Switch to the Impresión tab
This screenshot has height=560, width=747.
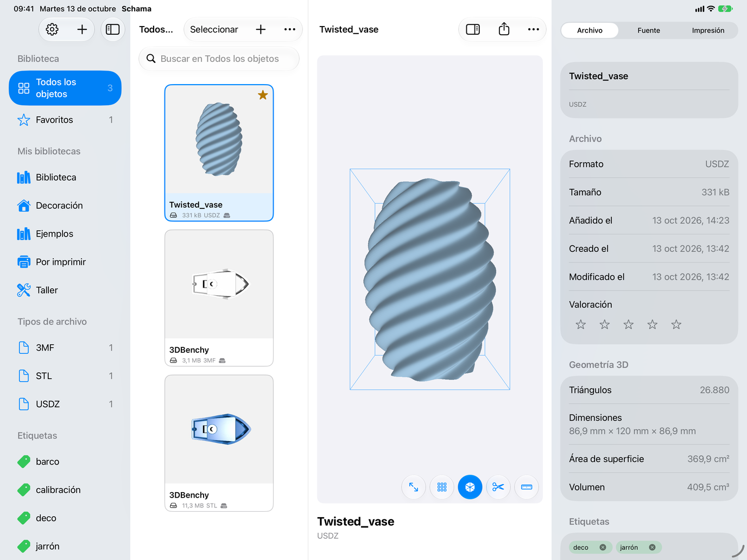point(708,30)
